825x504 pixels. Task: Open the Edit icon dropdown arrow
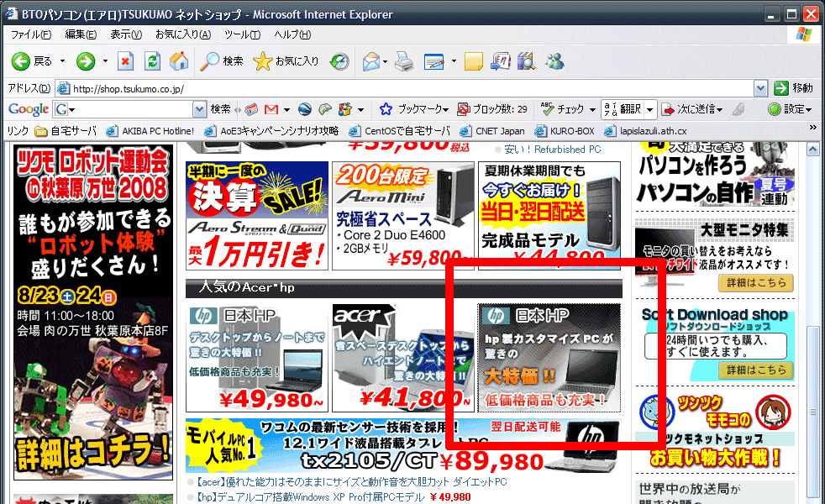coord(454,61)
